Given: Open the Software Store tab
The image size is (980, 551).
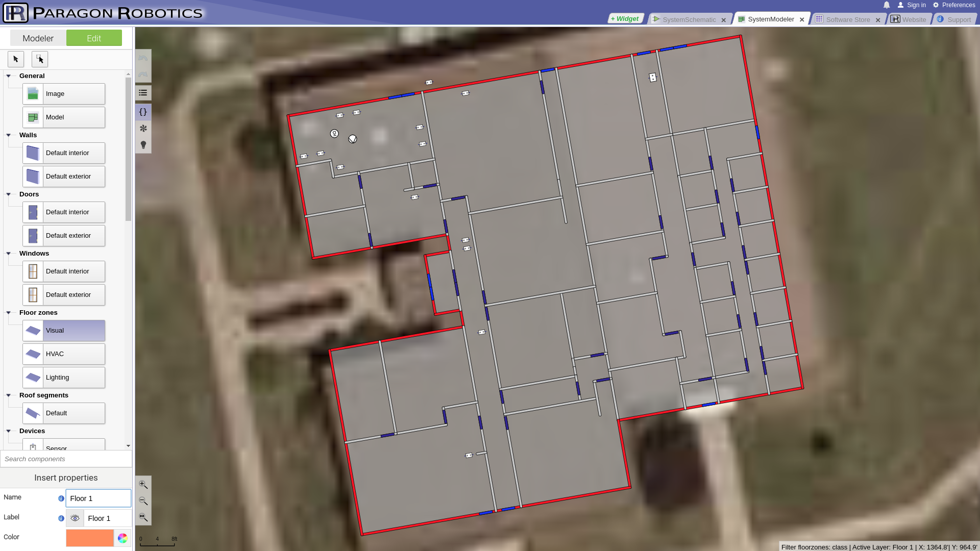Looking at the screenshot, I should [x=847, y=19].
